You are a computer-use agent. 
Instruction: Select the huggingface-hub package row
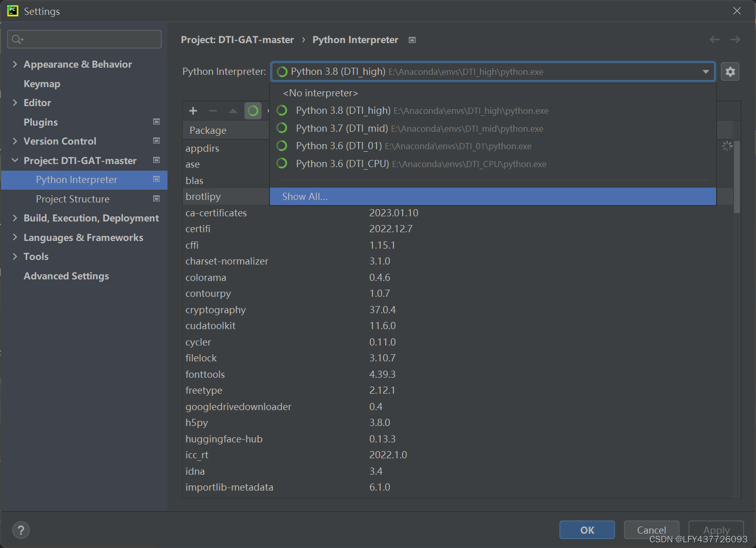point(458,439)
